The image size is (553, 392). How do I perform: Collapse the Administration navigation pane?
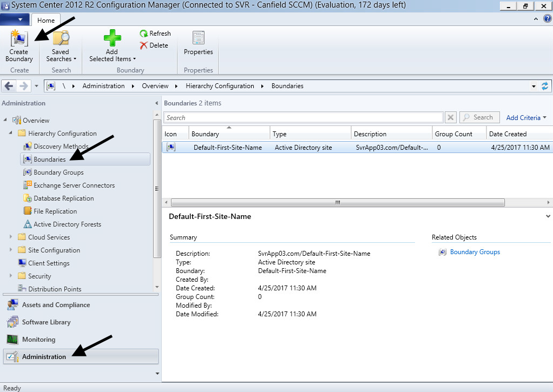[x=156, y=103]
